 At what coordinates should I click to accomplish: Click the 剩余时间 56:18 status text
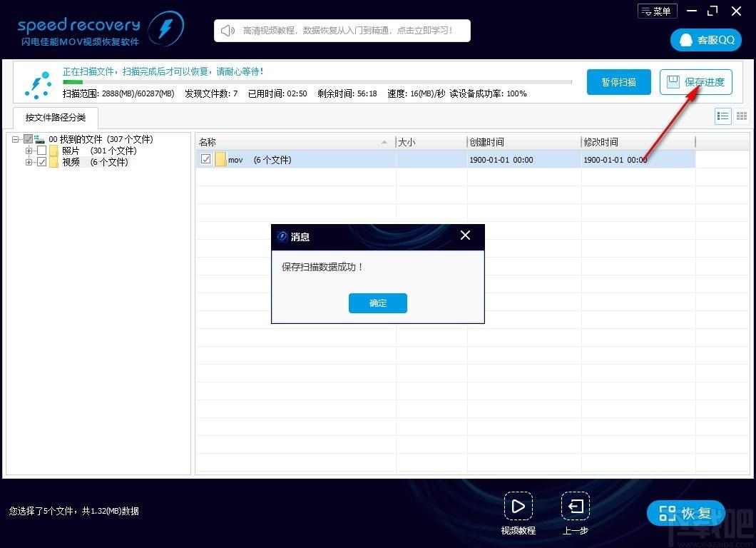(347, 93)
